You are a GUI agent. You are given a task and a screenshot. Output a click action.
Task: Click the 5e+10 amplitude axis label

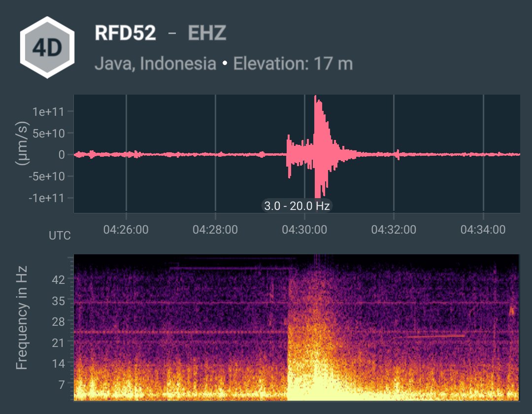click(48, 133)
